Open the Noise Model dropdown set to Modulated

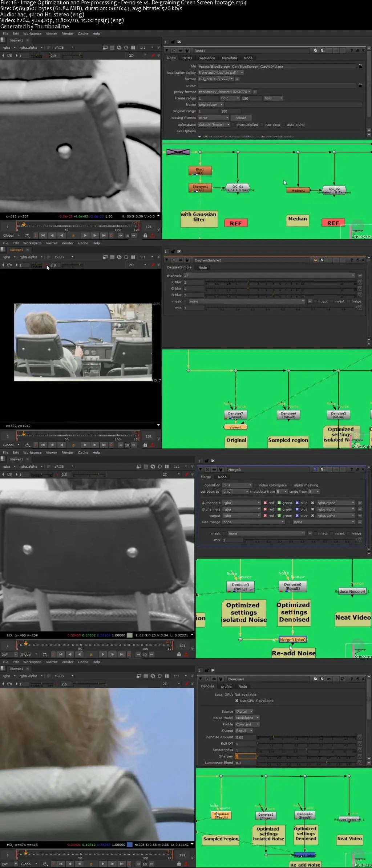coord(247,718)
